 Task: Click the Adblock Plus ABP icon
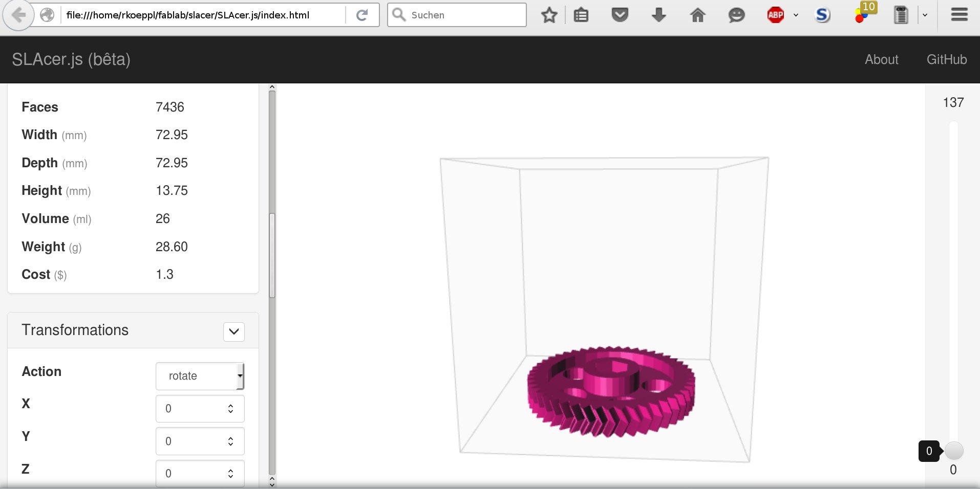click(775, 15)
